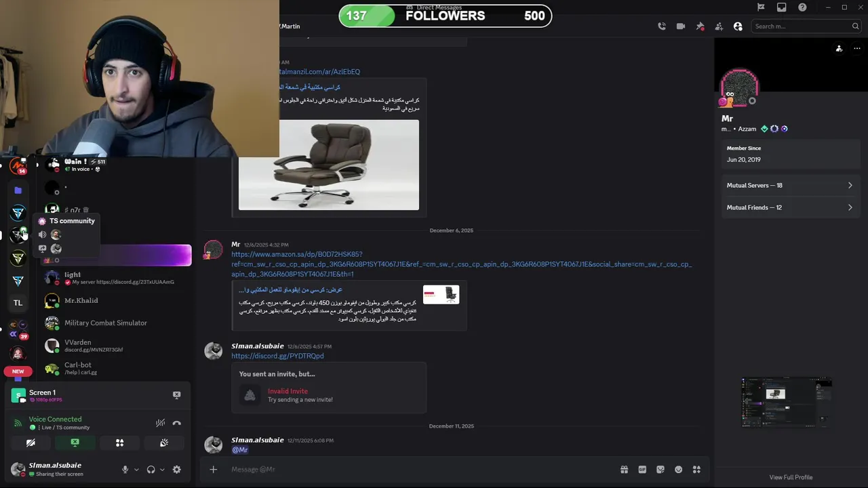
Task: Expand Mutual Servers — 18
Action: [x=789, y=185]
